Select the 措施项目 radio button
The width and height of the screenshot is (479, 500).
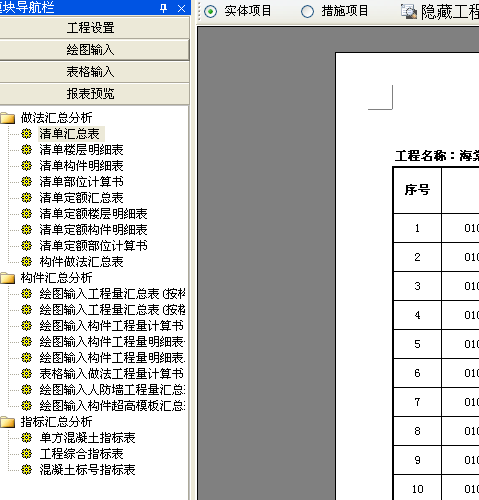pyautogui.click(x=307, y=12)
